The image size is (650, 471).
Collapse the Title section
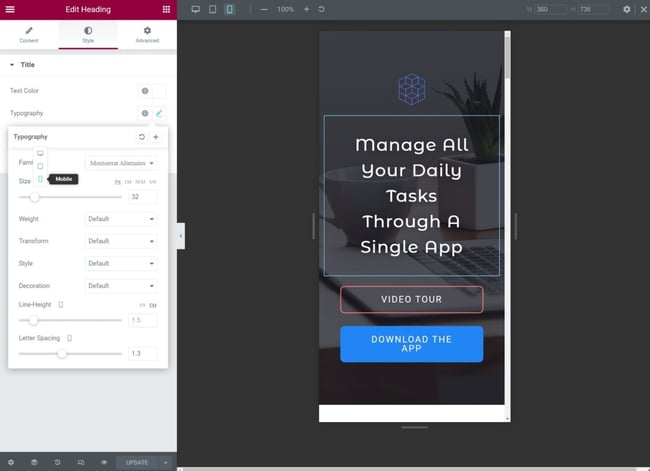(x=12, y=65)
